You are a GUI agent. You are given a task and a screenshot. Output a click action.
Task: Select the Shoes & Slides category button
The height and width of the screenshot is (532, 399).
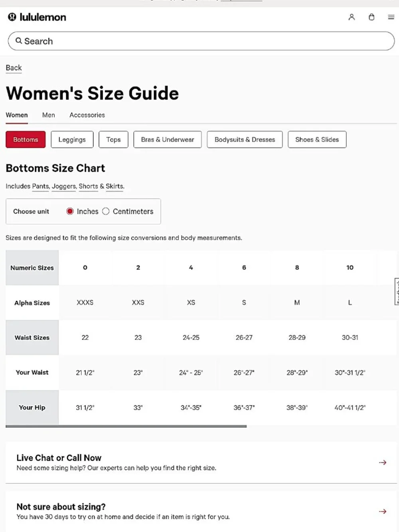[317, 140]
